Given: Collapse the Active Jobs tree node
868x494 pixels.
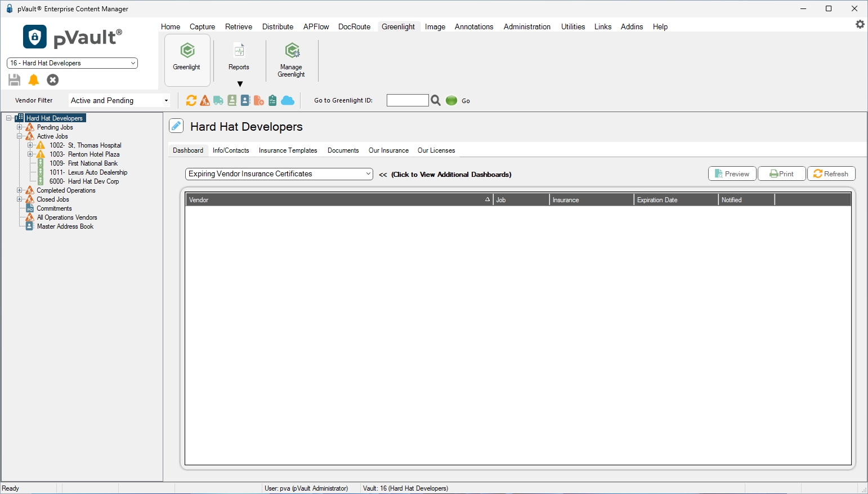Looking at the screenshot, I should coord(19,136).
